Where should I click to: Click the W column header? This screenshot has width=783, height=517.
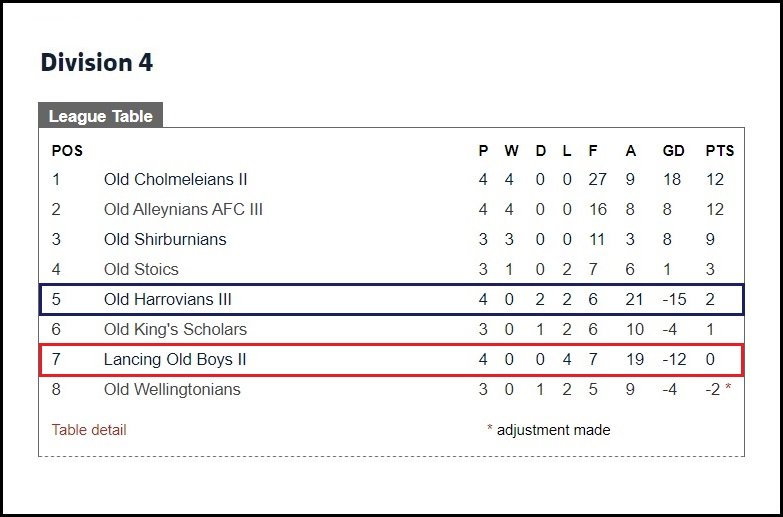tap(511, 150)
